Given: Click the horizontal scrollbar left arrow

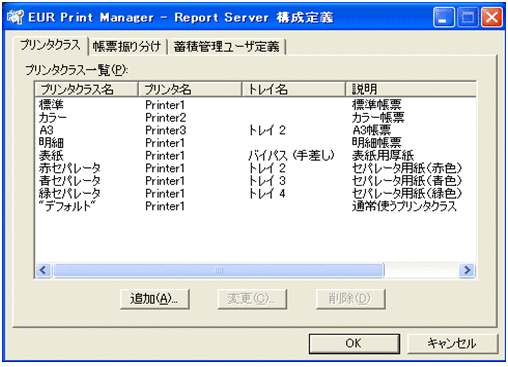Looking at the screenshot, I should click(44, 270).
